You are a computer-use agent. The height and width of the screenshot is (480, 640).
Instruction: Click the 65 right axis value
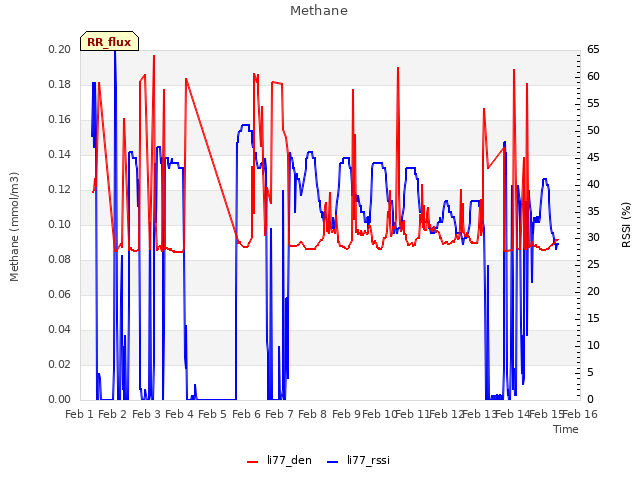(593, 49)
